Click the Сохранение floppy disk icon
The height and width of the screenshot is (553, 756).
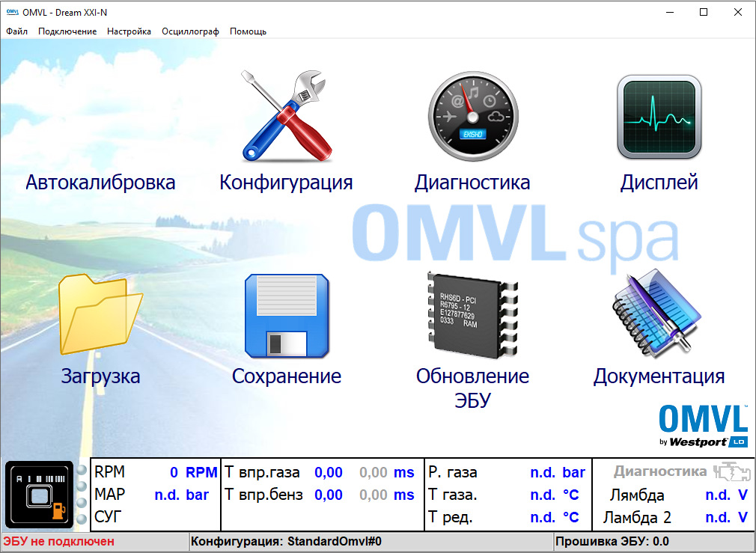point(286,316)
